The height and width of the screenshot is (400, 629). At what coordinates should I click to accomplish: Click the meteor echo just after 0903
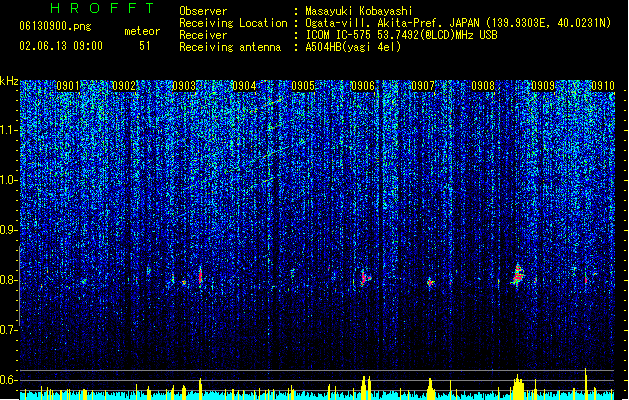coord(201,276)
